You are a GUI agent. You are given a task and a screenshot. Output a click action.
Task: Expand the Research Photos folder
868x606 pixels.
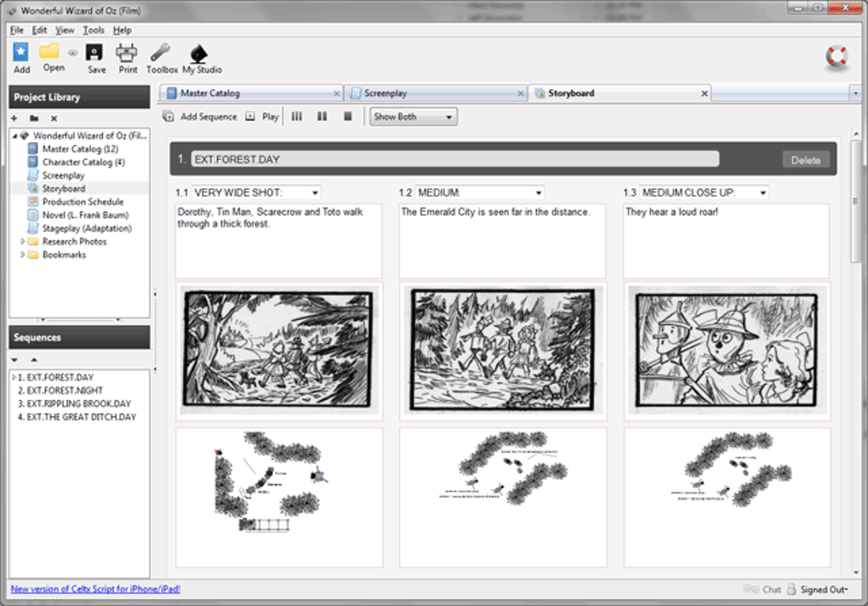pyautogui.click(x=22, y=242)
